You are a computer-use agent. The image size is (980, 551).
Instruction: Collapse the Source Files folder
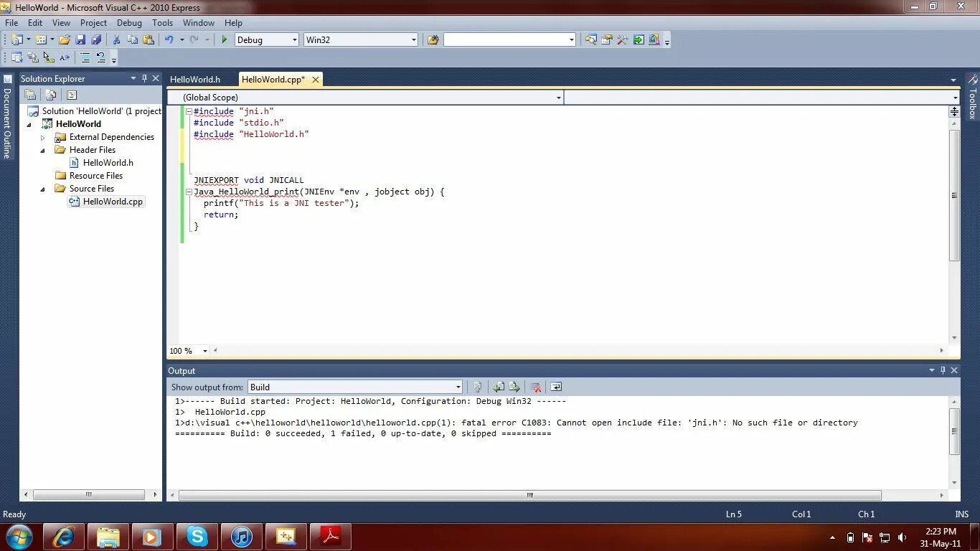click(42, 189)
